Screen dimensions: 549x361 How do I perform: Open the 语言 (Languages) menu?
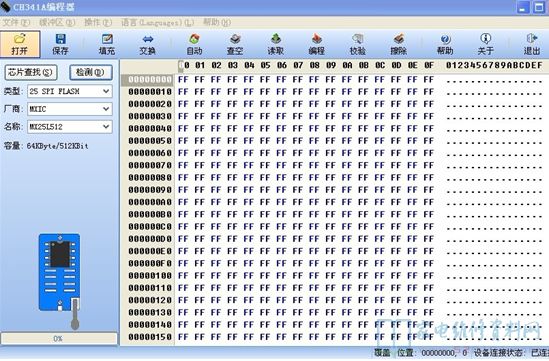(157, 23)
